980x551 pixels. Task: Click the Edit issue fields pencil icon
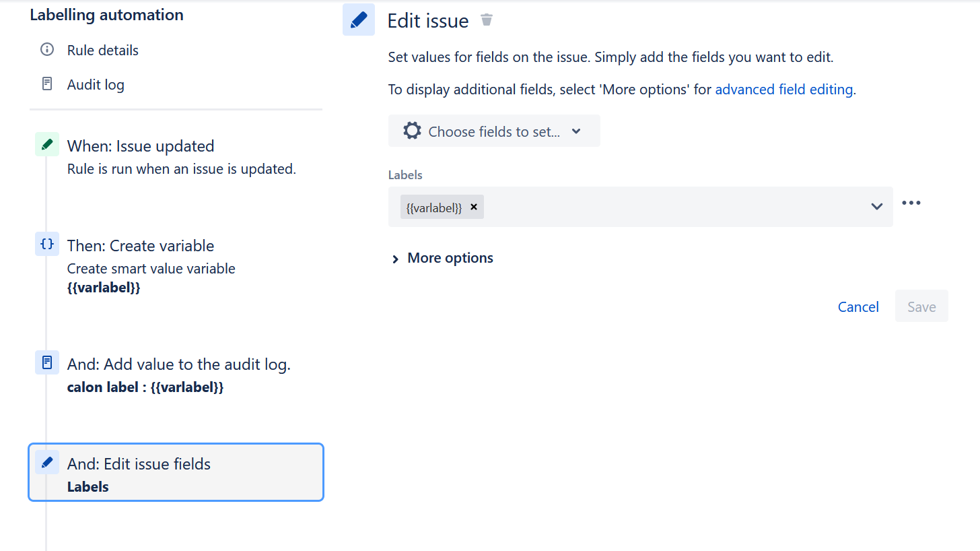click(x=47, y=462)
